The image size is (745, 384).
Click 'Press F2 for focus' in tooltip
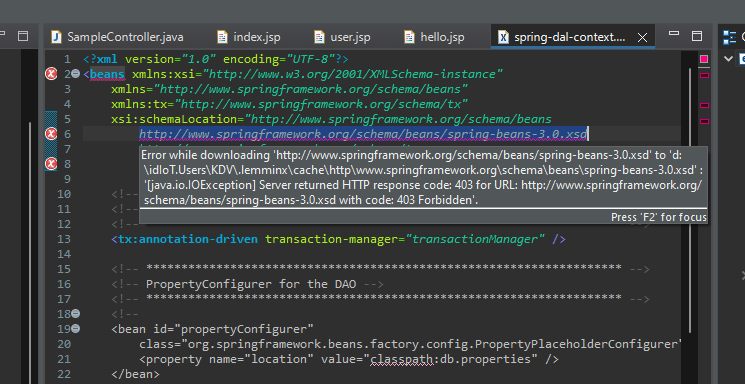659,217
